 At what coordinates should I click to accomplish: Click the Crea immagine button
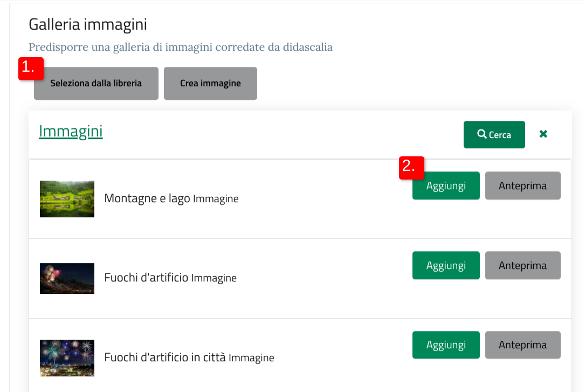pyautogui.click(x=210, y=83)
